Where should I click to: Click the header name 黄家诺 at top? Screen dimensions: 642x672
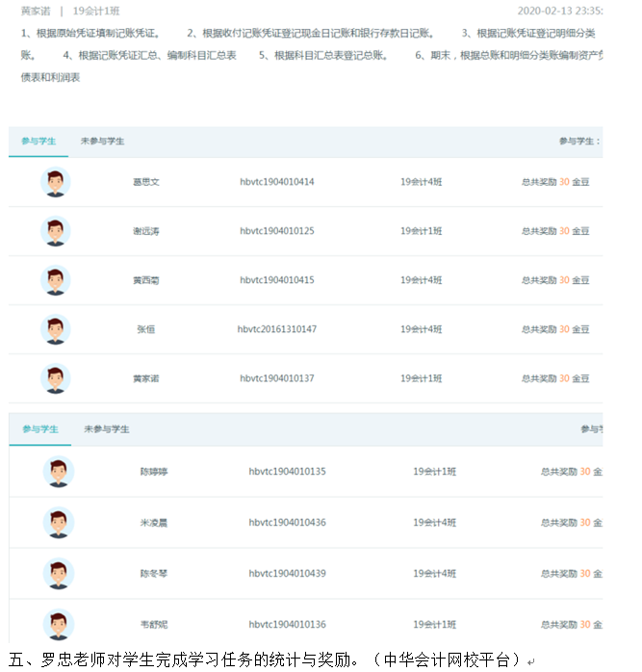(x=37, y=12)
